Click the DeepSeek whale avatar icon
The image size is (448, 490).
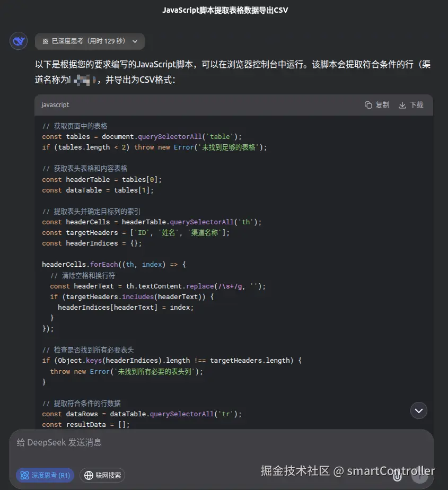pyautogui.click(x=19, y=41)
